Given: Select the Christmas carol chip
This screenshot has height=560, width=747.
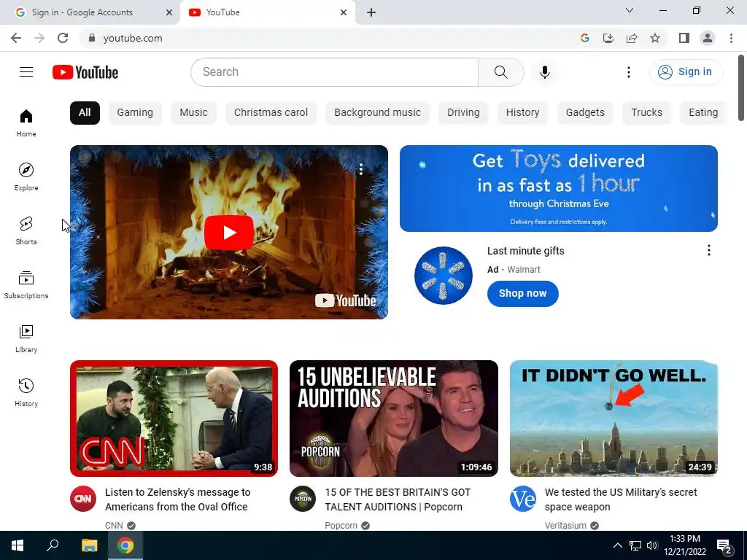Looking at the screenshot, I should point(271,113).
